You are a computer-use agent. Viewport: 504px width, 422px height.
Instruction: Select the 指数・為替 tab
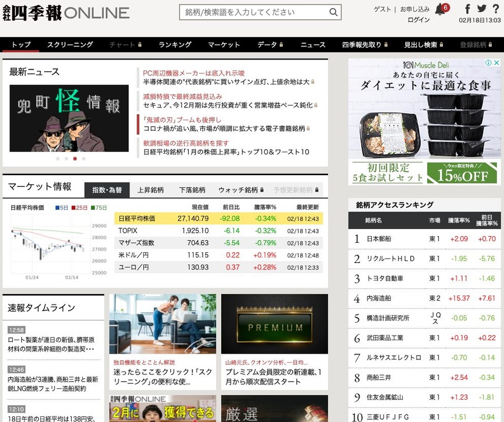tap(107, 190)
